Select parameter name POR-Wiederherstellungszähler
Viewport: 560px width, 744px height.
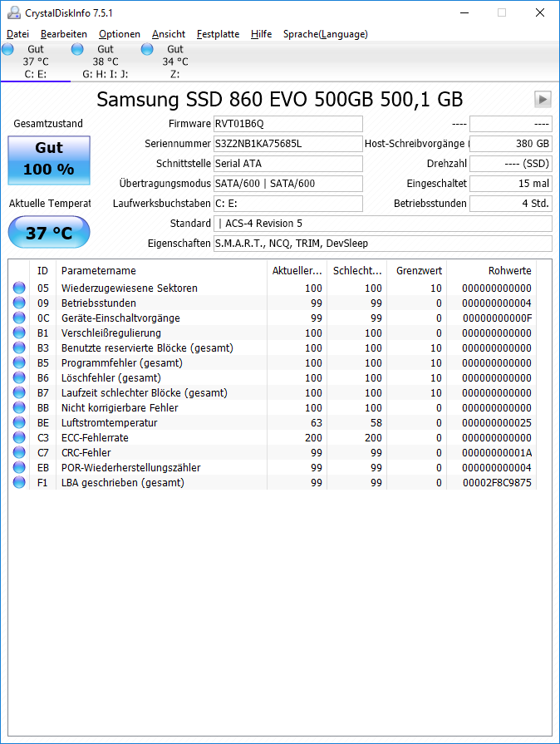pyautogui.click(x=131, y=467)
